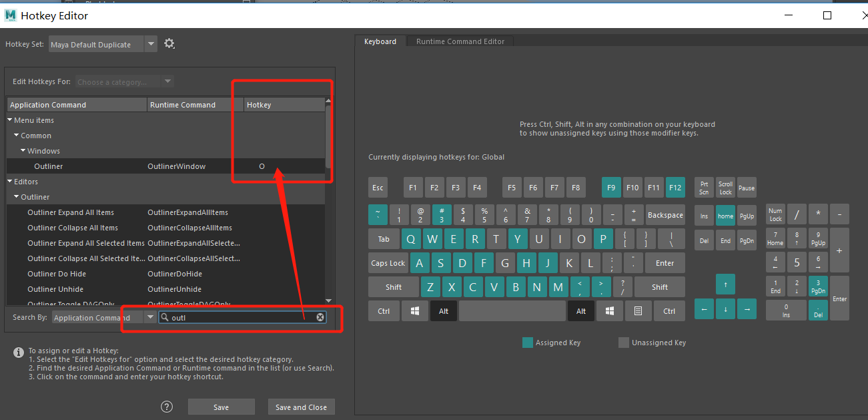Click the Caps Lock key
The image size is (868, 420).
[x=388, y=263]
